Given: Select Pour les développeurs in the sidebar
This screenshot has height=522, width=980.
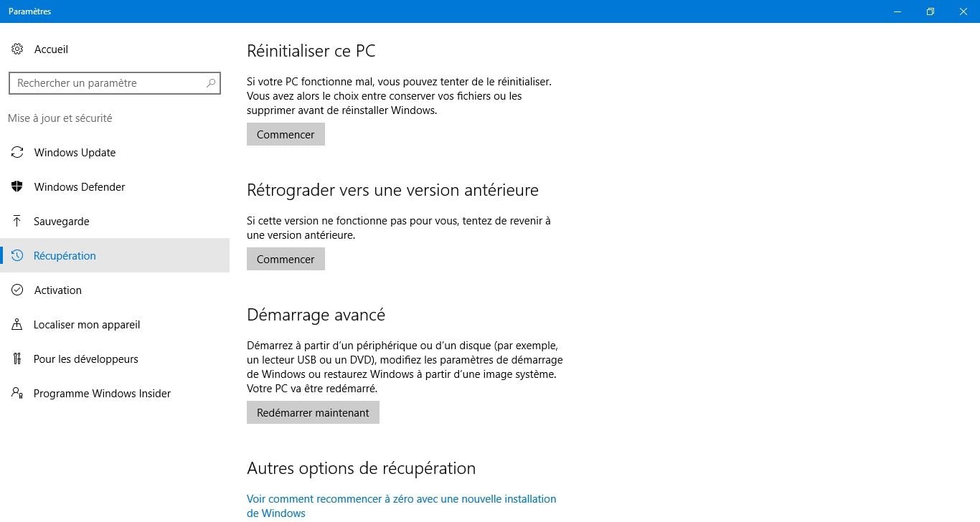Looking at the screenshot, I should (115, 359).
